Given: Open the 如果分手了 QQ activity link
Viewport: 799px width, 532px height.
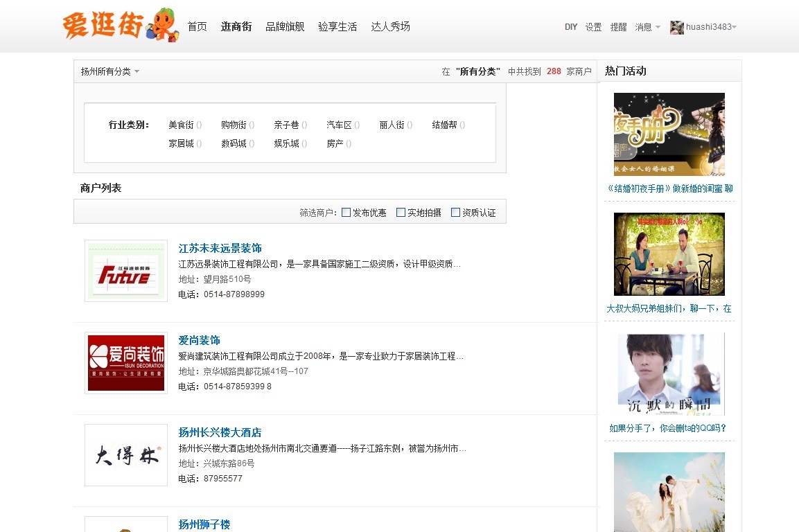Looking at the screenshot, I should pos(667,428).
